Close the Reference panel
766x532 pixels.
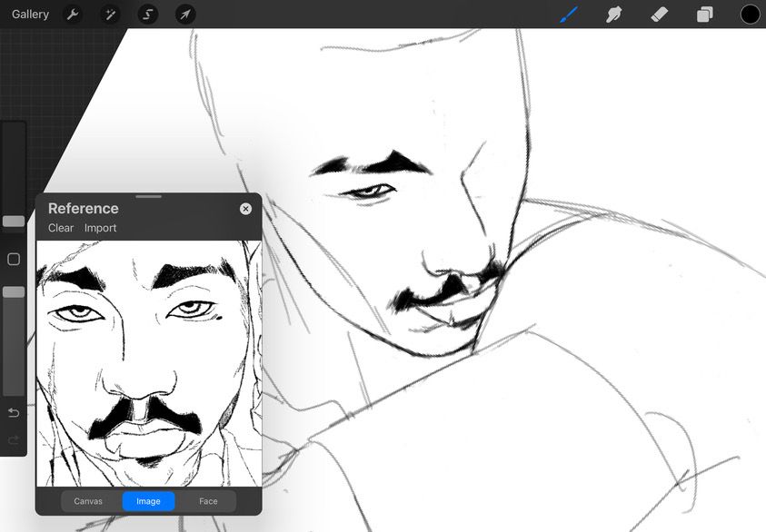point(245,209)
